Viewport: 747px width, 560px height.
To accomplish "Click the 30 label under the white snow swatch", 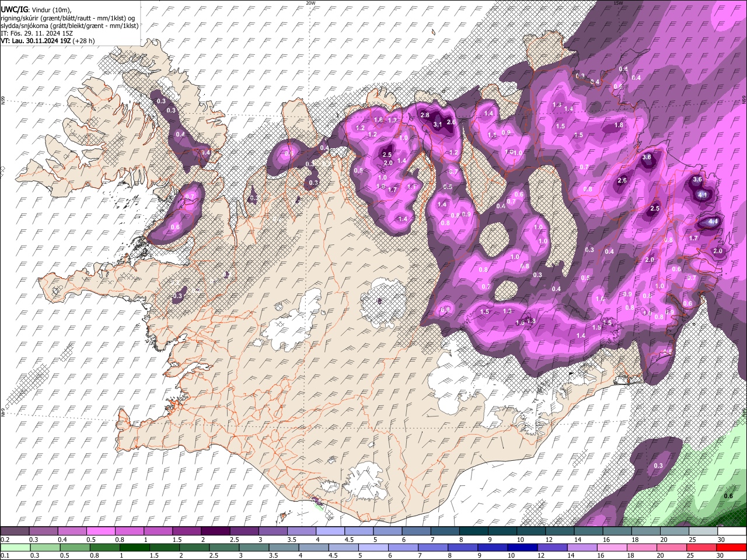I will tap(721, 540).
